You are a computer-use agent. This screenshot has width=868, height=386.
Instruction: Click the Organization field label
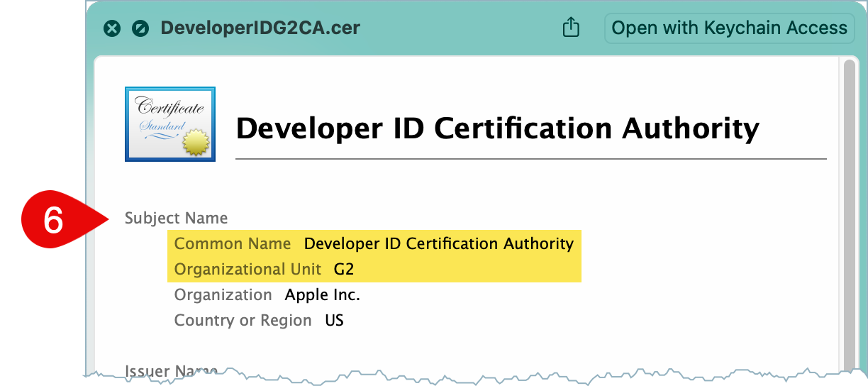223,295
